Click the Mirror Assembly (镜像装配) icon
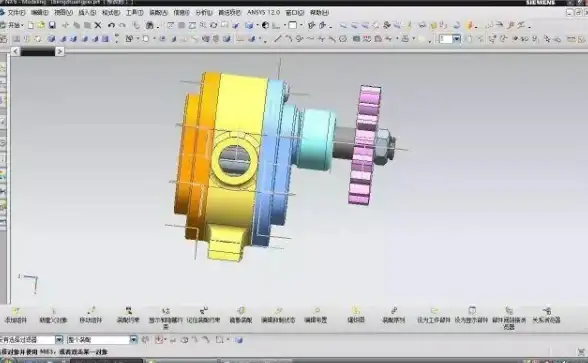This screenshot has height=363, width=588. (241, 315)
